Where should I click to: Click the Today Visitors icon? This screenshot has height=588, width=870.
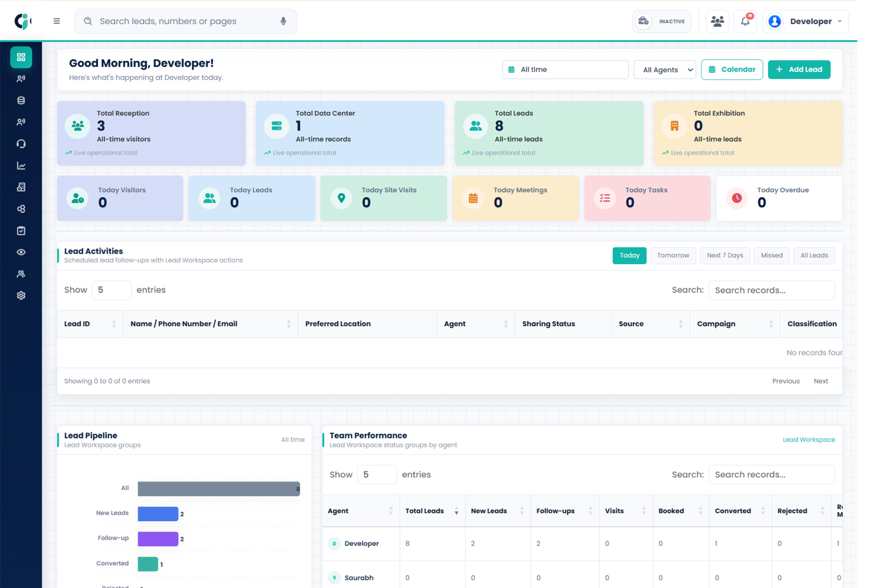click(78, 198)
